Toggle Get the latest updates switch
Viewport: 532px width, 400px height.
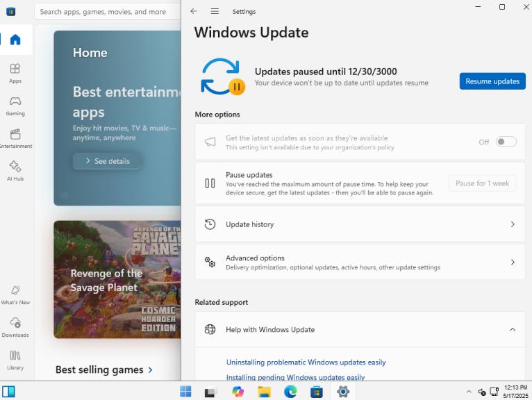tap(506, 142)
